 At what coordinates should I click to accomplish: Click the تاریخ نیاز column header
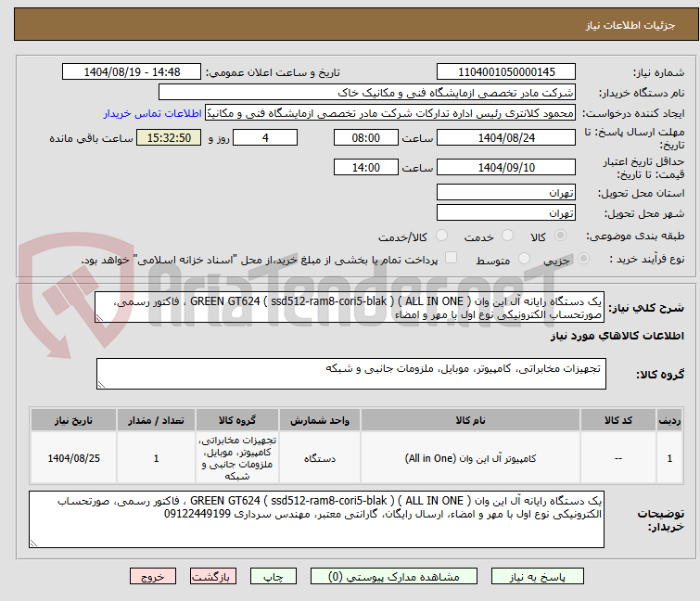click(x=73, y=421)
